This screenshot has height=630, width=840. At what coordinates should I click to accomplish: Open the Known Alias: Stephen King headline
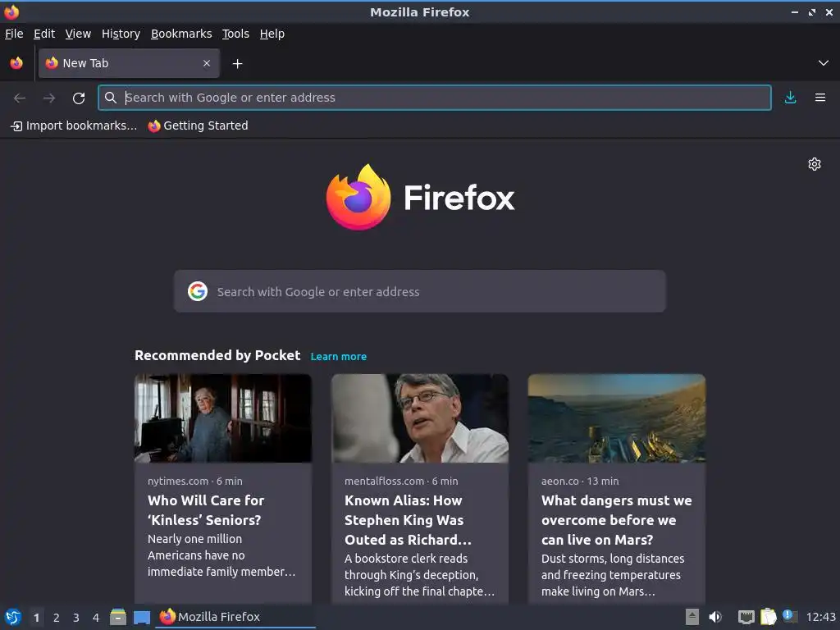click(x=409, y=520)
